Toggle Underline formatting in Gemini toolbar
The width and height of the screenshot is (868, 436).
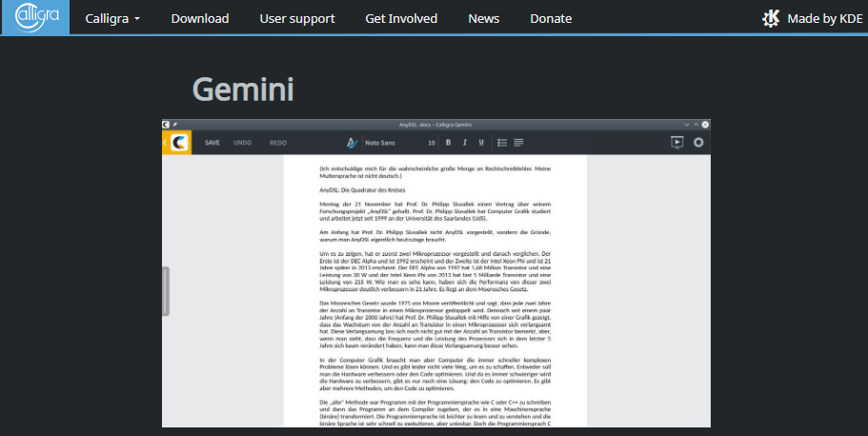[x=481, y=143]
